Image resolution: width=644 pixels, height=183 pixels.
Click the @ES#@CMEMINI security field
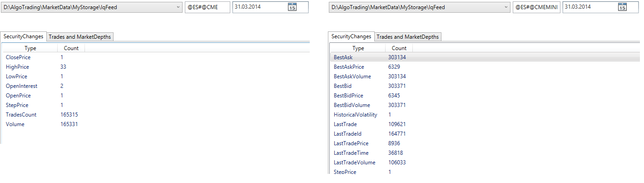536,7
